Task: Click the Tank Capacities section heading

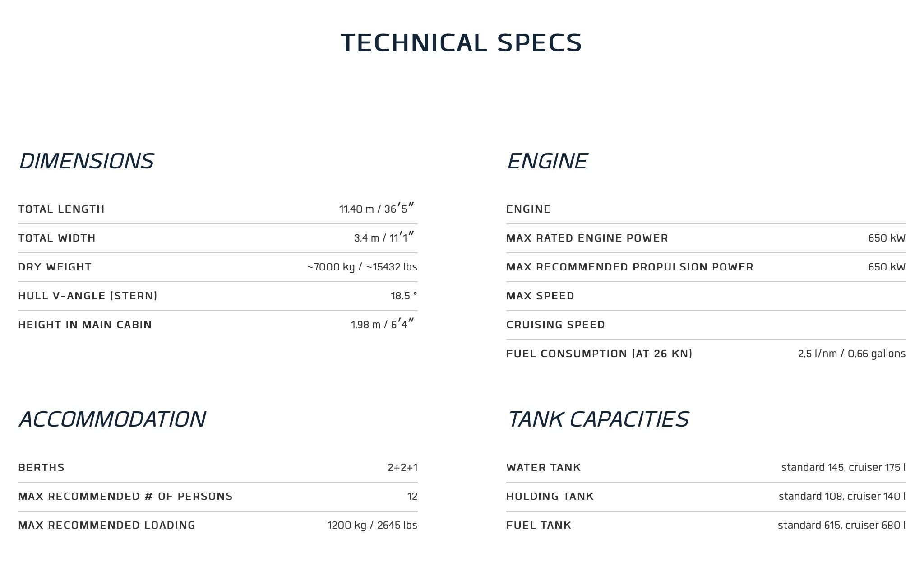Action: (598, 419)
